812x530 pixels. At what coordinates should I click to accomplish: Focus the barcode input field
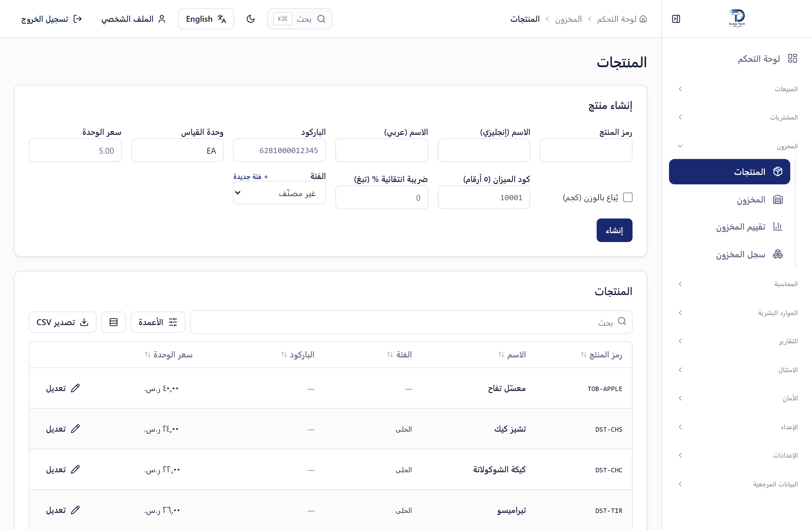[279, 150]
